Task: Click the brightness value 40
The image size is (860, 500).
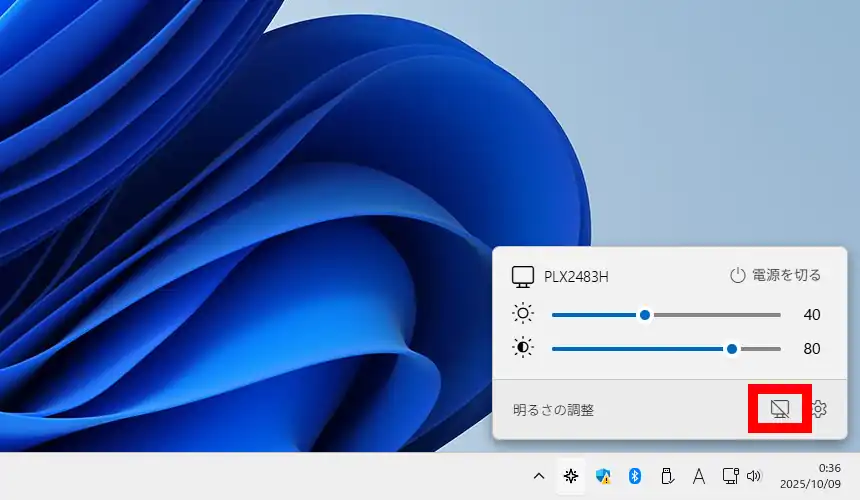Action: point(811,314)
